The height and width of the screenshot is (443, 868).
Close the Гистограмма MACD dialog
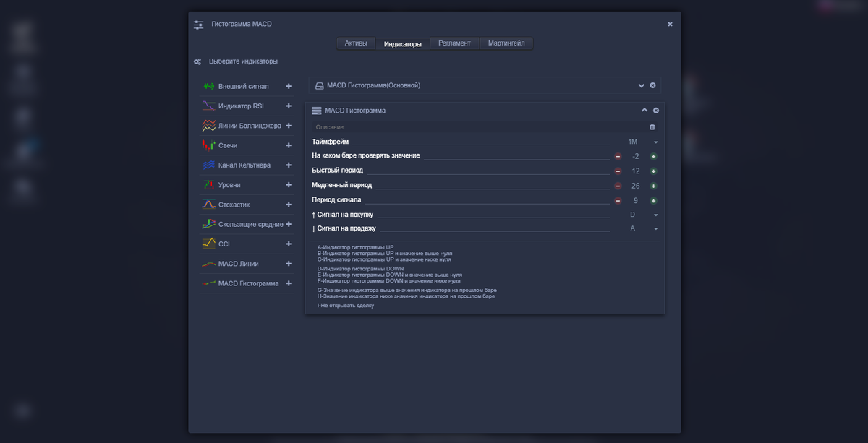[x=670, y=24]
